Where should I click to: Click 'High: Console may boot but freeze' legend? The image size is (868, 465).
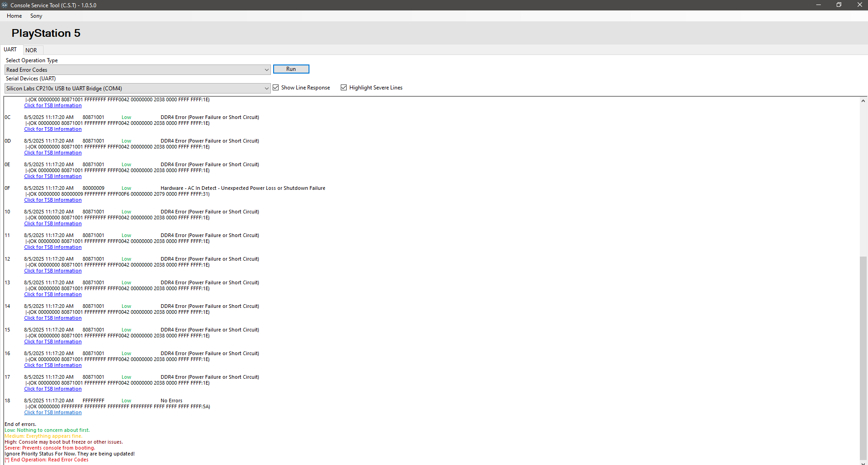point(64,442)
